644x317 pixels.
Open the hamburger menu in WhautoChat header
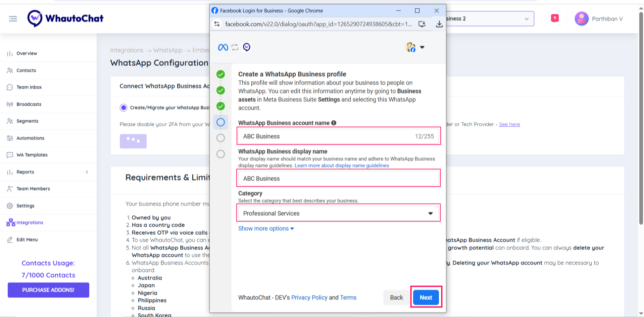click(13, 19)
